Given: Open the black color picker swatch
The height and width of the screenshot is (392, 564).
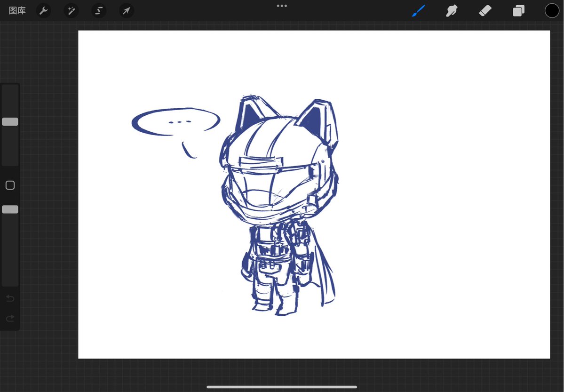Looking at the screenshot, I should (552, 11).
